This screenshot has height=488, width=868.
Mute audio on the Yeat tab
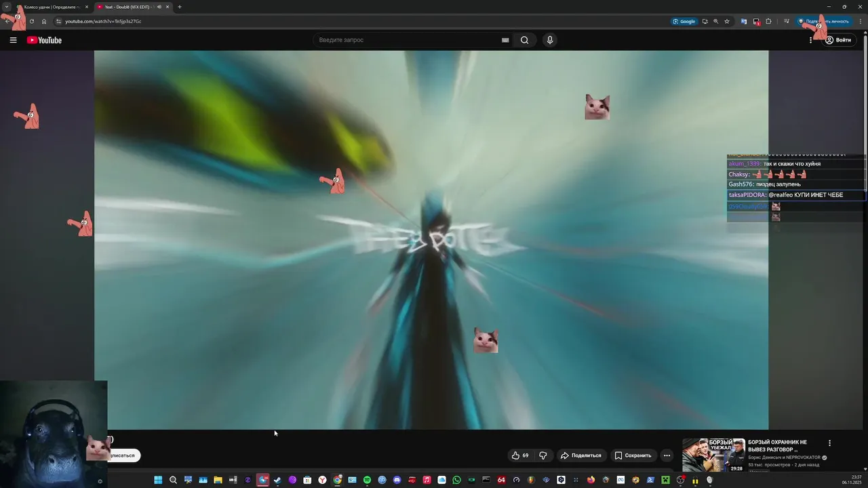click(x=159, y=7)
